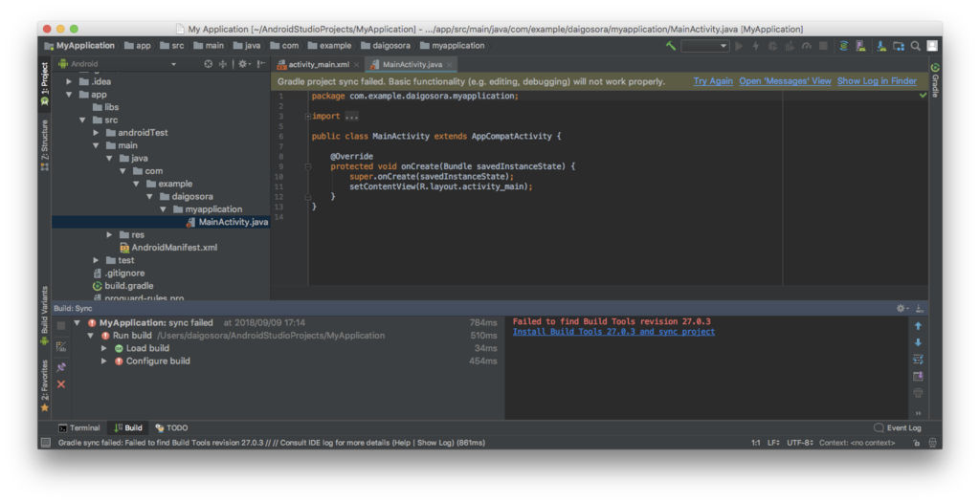Click the stop square in Build sidebar
The height and width of the screenshot is (503, 980).
coord(60,325)
